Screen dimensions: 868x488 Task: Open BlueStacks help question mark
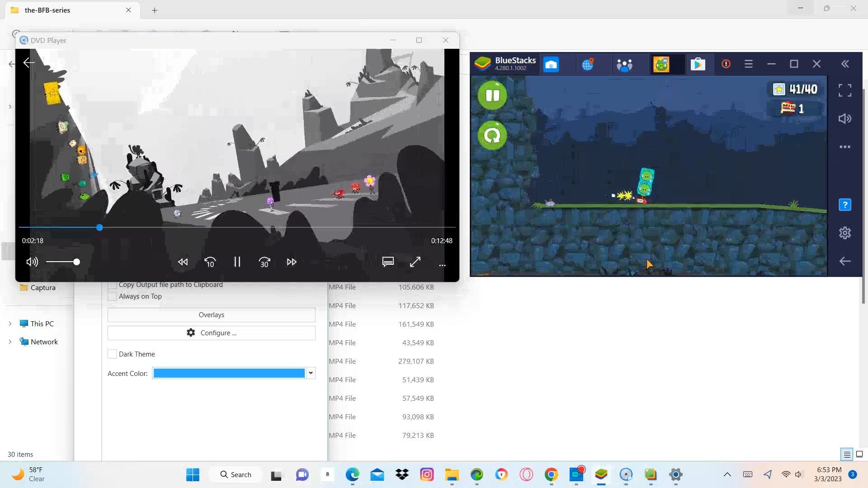pos(845,205)
